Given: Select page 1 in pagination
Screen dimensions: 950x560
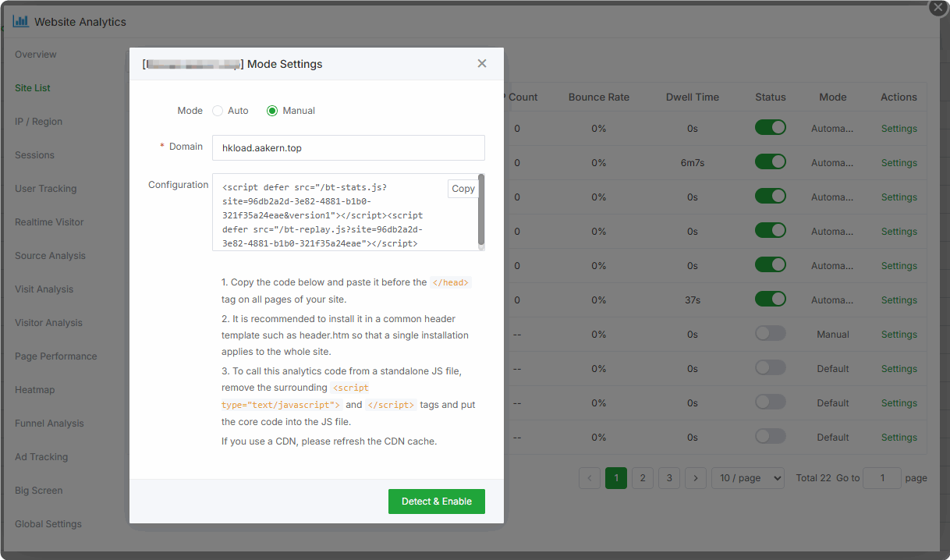Looking at the screenshot, I should coord(616,478).
